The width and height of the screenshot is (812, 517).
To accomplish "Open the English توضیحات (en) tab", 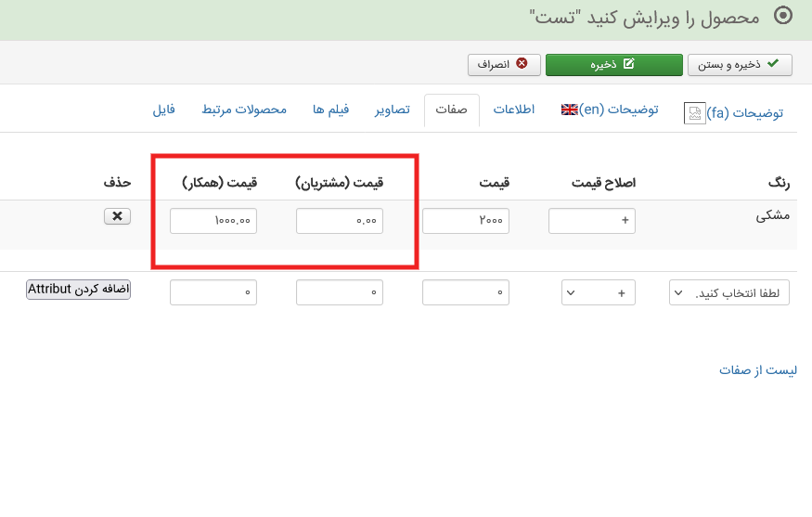I will pos(609,110).
